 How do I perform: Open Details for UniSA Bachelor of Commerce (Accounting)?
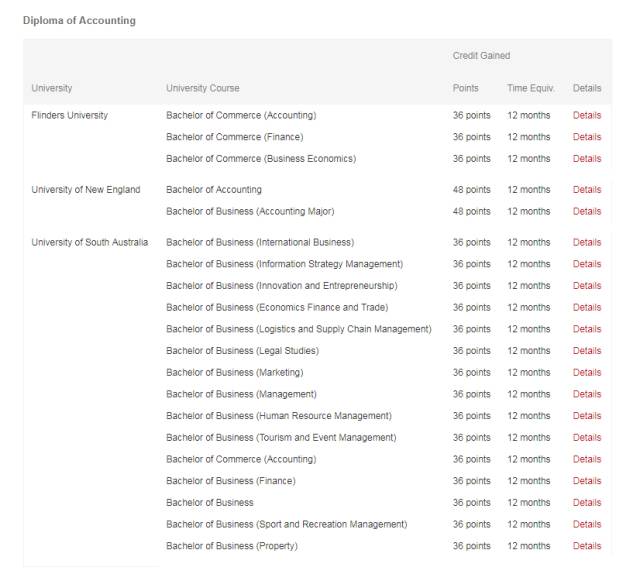[587, 459]
